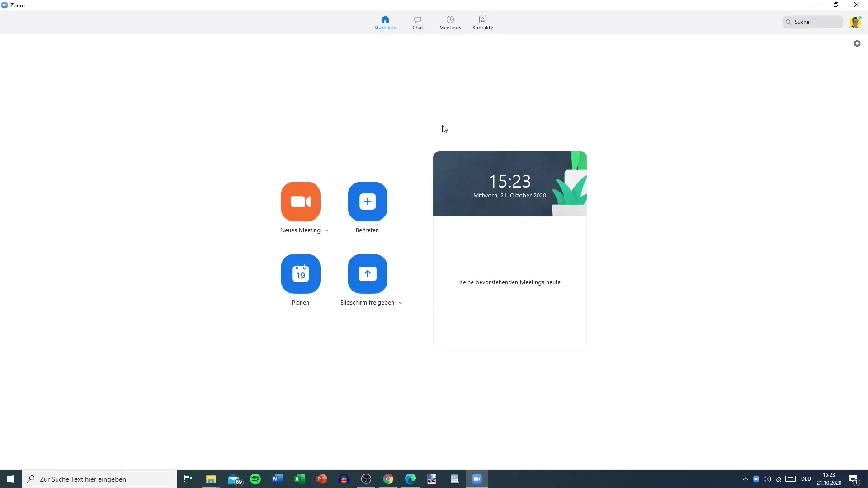Click the Planen icon to schedule meeting
The height and width of the screenshot is (488, 868).
[301, 273]
